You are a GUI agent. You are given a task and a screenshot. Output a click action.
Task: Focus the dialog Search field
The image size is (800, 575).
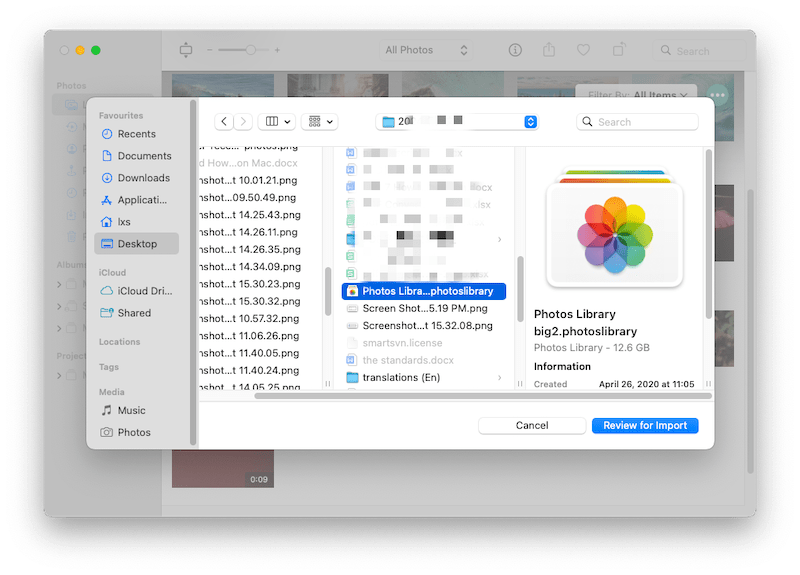(637, 122)
